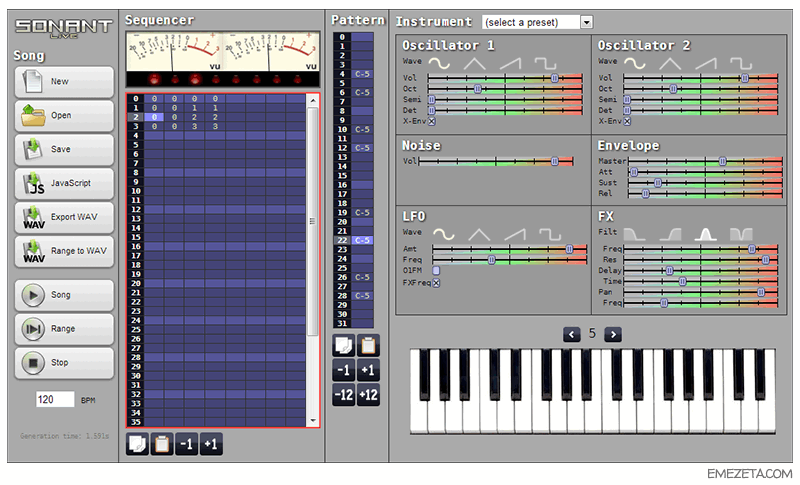Select square wave for LFO
Image resolution: width=800 pixels, height=485 pixels.
(x=550, y=235)
